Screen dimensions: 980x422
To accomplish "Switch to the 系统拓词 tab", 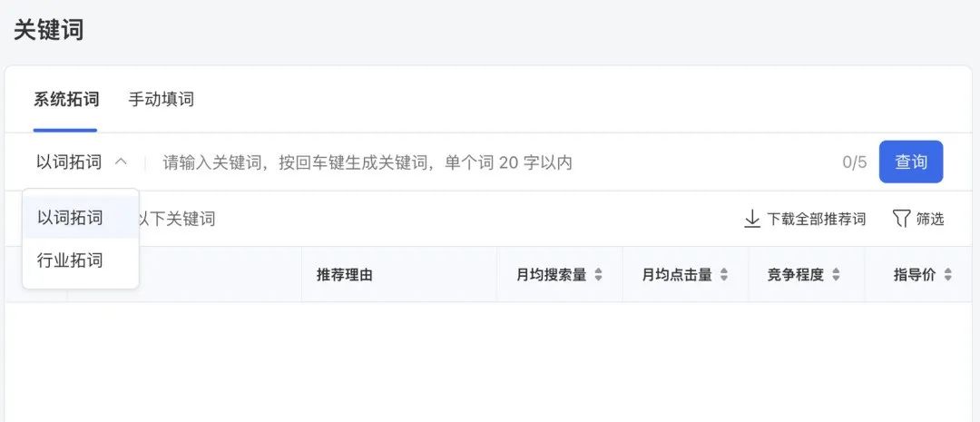I will tap(66, 100).
